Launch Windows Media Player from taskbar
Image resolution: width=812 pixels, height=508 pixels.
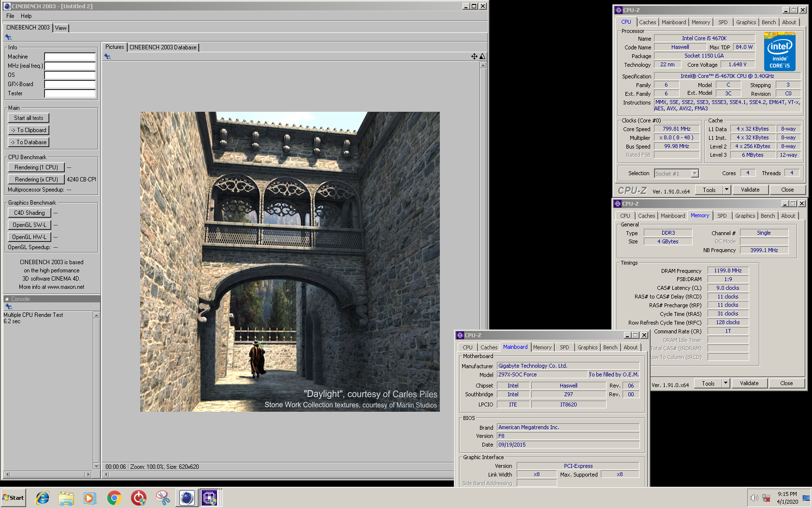tap(90, 497)
